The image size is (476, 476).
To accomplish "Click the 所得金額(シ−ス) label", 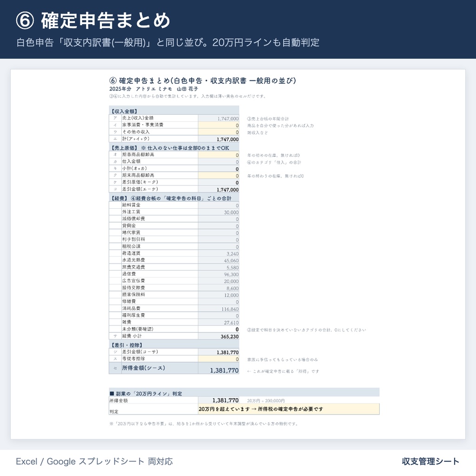I will pos(144,368).
